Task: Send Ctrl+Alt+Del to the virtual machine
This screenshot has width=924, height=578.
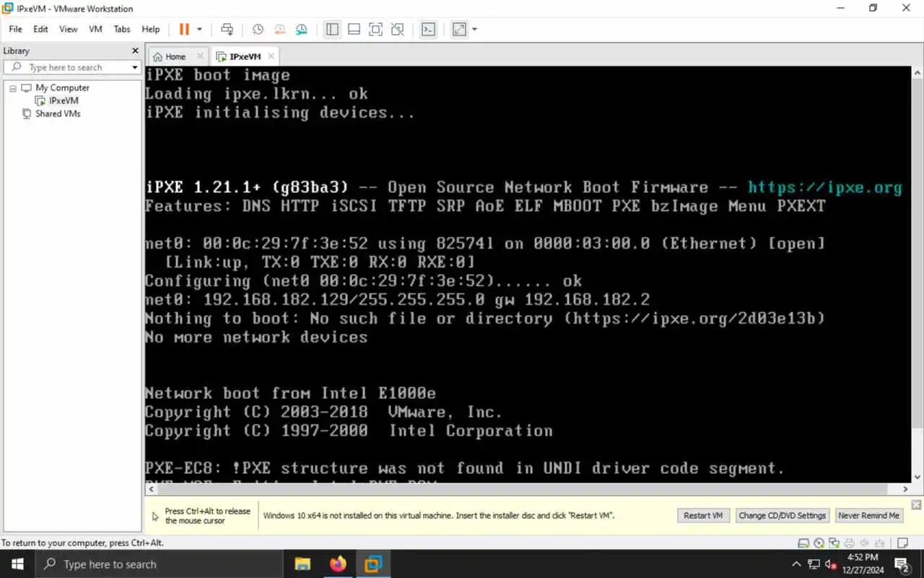Action: point(227,30)
